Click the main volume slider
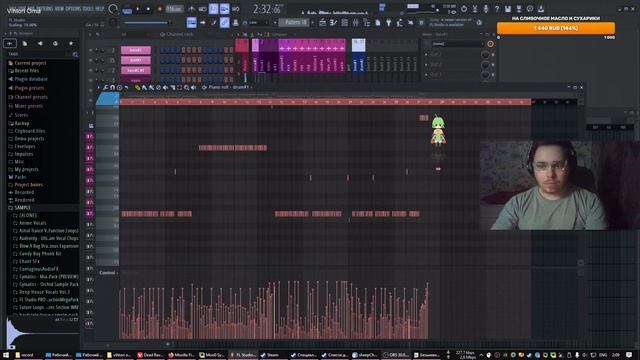Image resolution: width=640 pixels, height=360 pixels. (x=147, y=23)
